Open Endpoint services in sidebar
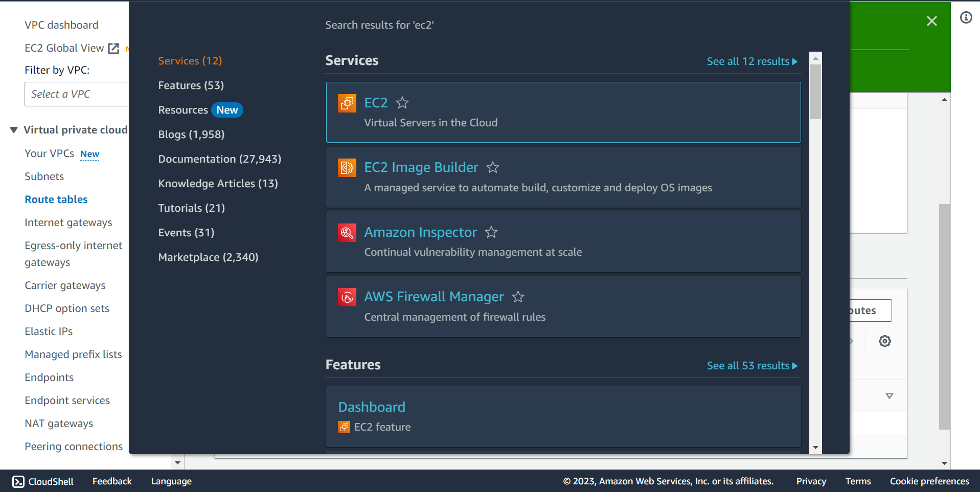Image resolution: width=980 pixels, height=492 pixels. 67,400
